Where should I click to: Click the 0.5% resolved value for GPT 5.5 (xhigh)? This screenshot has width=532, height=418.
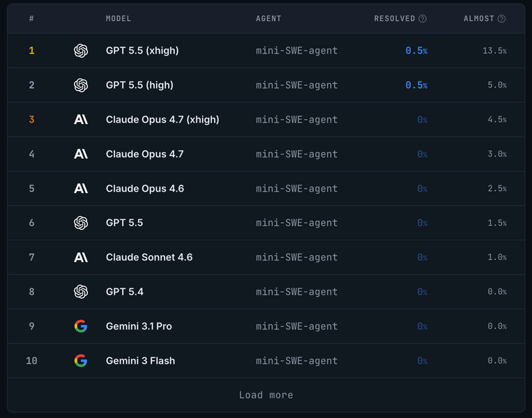[416, 51]
